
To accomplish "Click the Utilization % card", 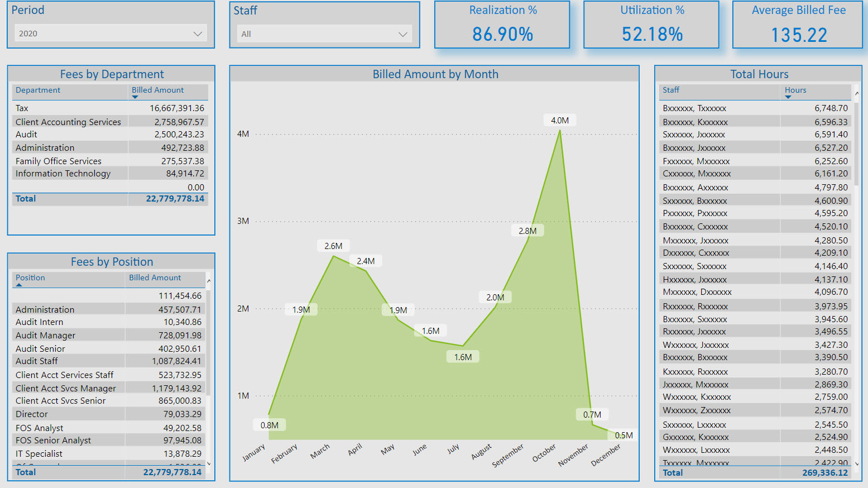I will (651, 25).
